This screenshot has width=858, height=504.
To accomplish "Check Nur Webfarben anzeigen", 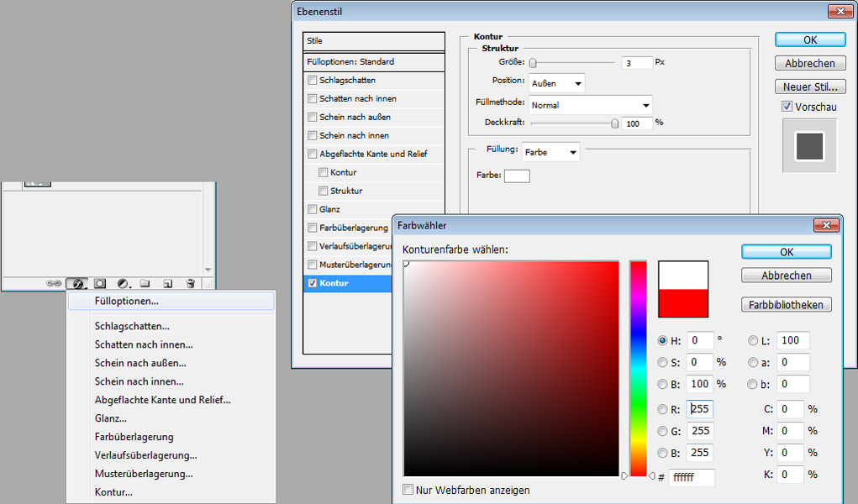I will pos(408,490).
